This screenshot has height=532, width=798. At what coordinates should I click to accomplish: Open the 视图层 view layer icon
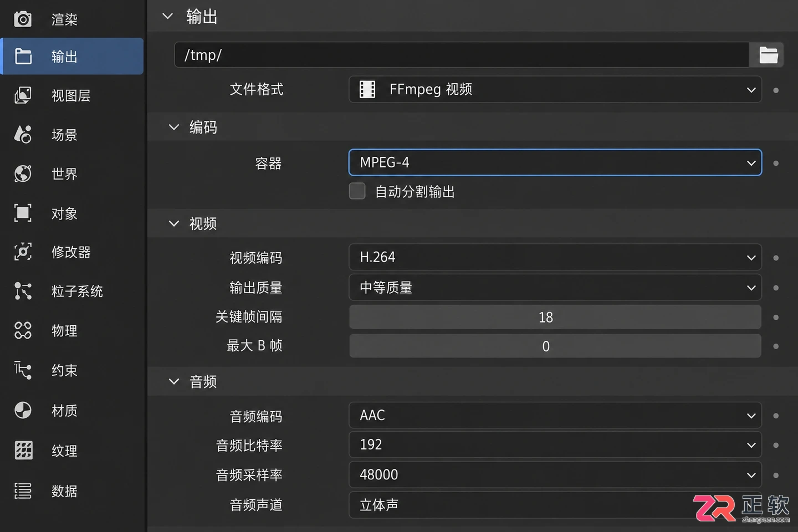(23, 95)
